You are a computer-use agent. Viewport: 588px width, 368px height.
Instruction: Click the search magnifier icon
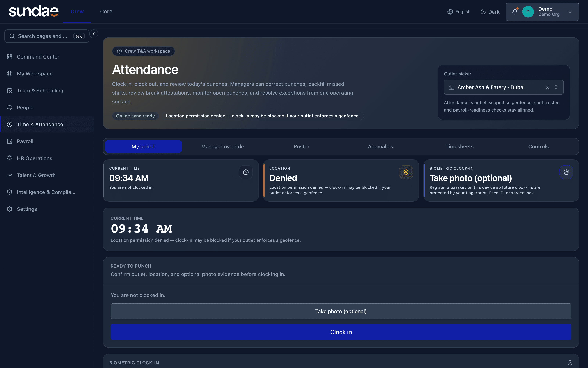(12, 36)
